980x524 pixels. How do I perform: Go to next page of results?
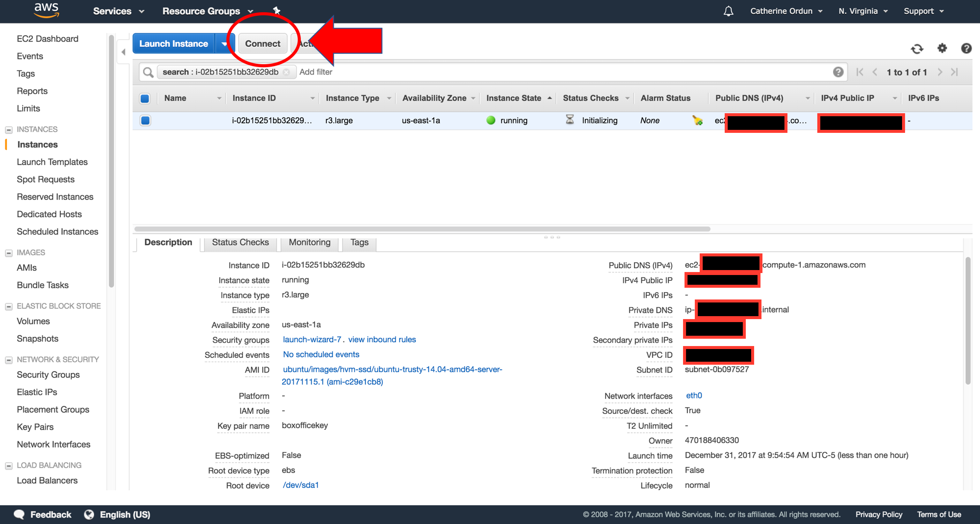point(940,72)
